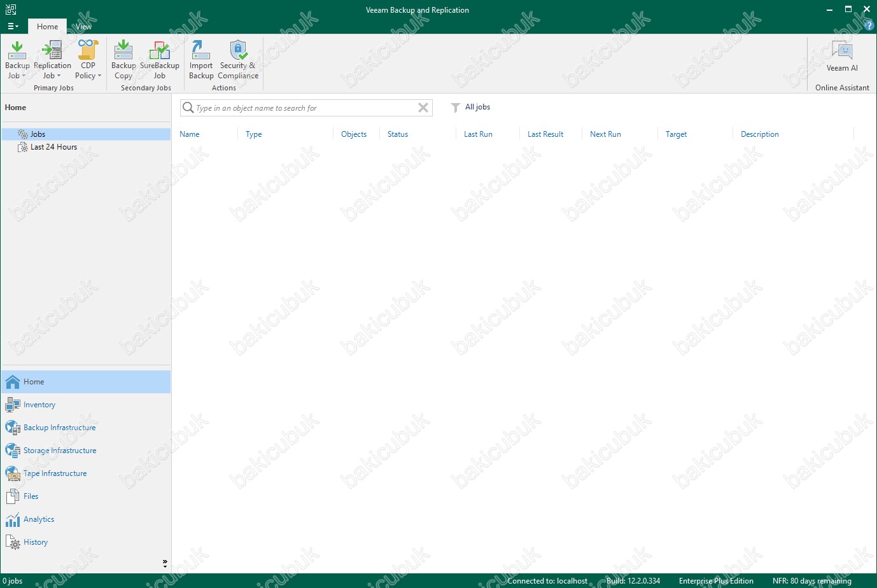Sort by the Objects column header
This screenshot has width=877, height=588.
[x=354, y=134]
